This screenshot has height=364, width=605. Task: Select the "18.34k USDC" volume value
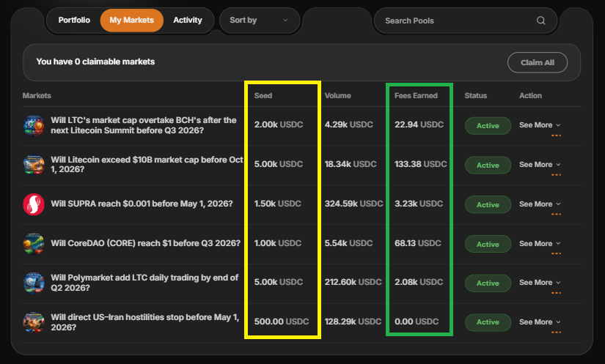coord(351,164)
